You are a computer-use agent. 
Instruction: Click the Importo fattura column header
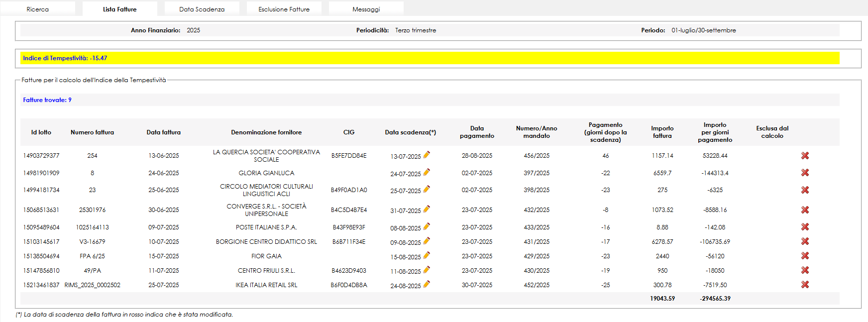coord(662,132)
